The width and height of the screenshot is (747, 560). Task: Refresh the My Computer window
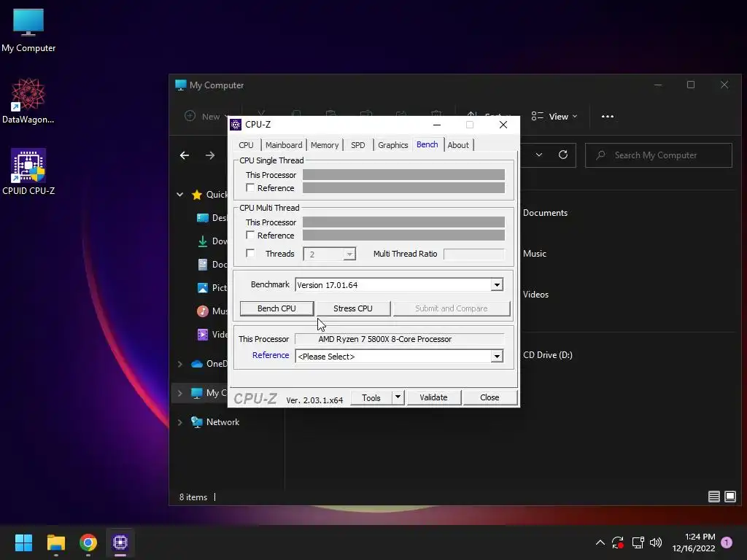tap(563, 155)
